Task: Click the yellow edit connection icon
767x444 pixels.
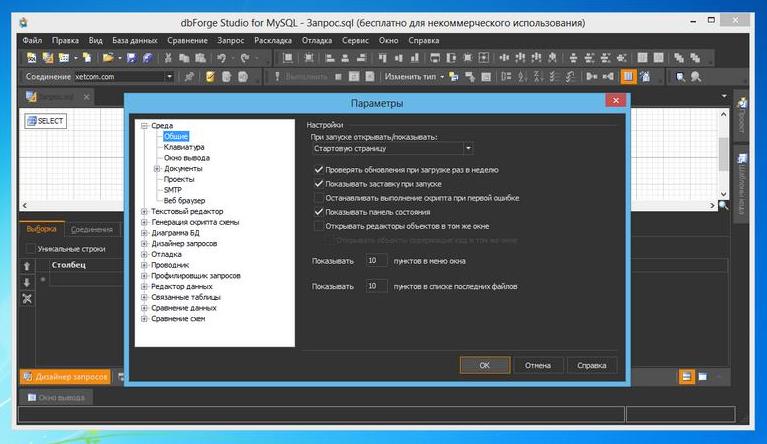Action: (210, 77)
